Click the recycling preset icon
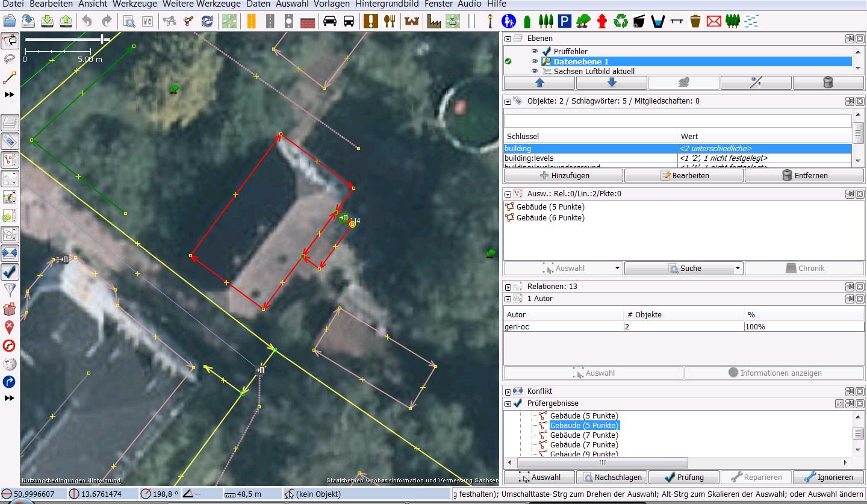Viewport: 867px width, 504px height. click(621, 21)
